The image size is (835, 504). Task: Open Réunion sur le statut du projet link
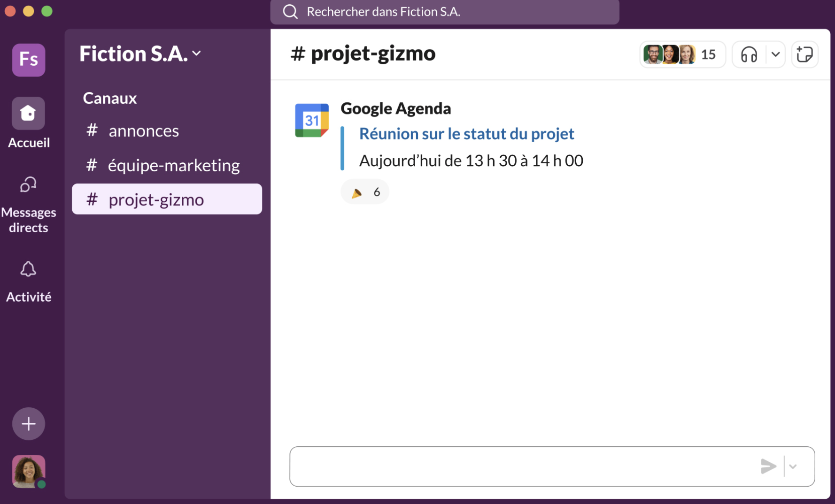click(467, 134)
